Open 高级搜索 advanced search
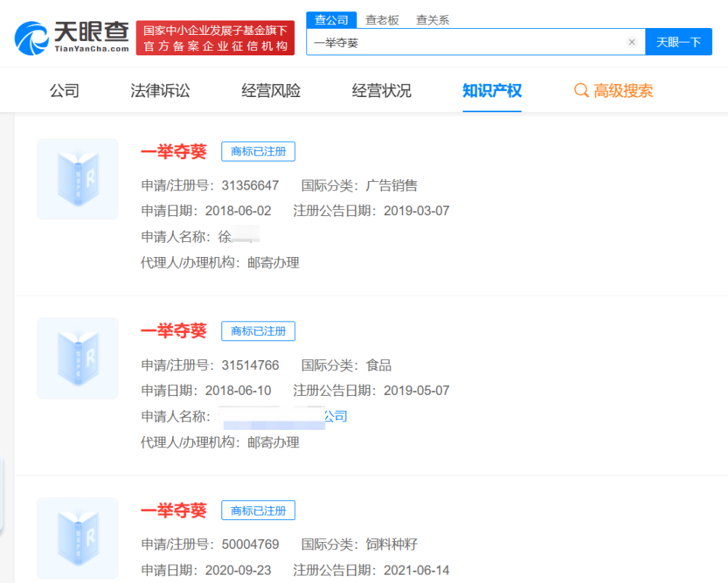This screenshot has width=728, height=583. point(613,90)
